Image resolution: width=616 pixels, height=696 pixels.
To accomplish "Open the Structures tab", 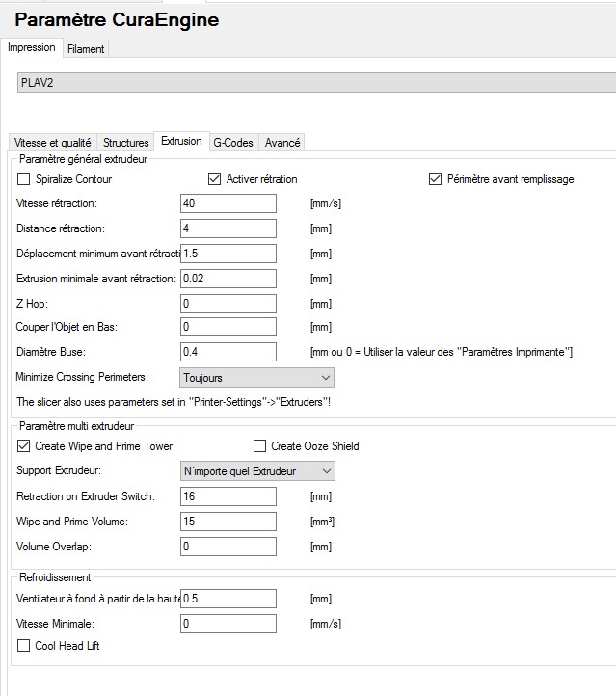I will coord(126,142).
